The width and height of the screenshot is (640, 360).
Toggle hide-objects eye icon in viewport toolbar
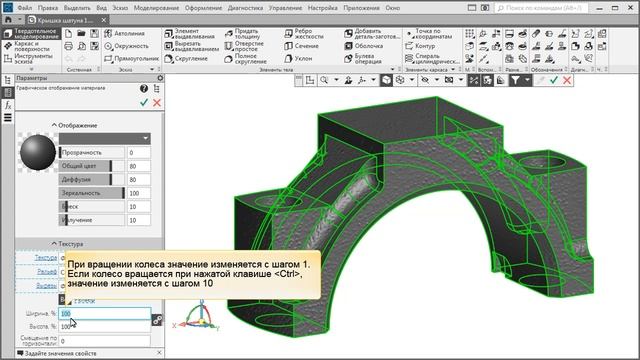(x=425, y=80)
